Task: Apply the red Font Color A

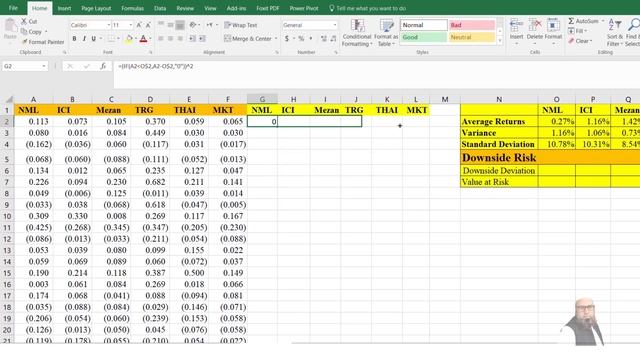Action: 143,39
